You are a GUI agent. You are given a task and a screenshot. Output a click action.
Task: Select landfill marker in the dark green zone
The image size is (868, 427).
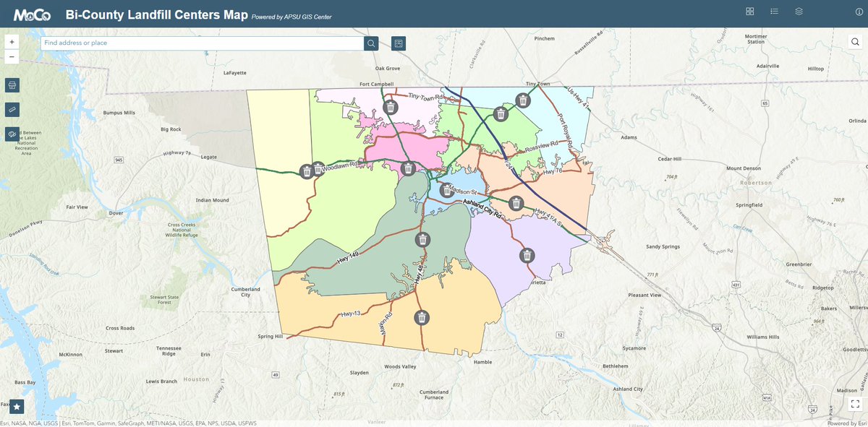click(x=423, y=240)
